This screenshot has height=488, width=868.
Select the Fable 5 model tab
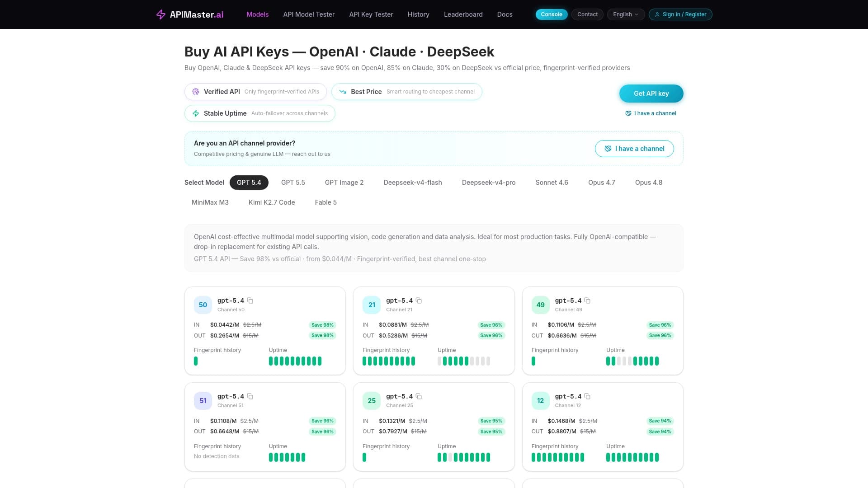[x=326, y=202]
